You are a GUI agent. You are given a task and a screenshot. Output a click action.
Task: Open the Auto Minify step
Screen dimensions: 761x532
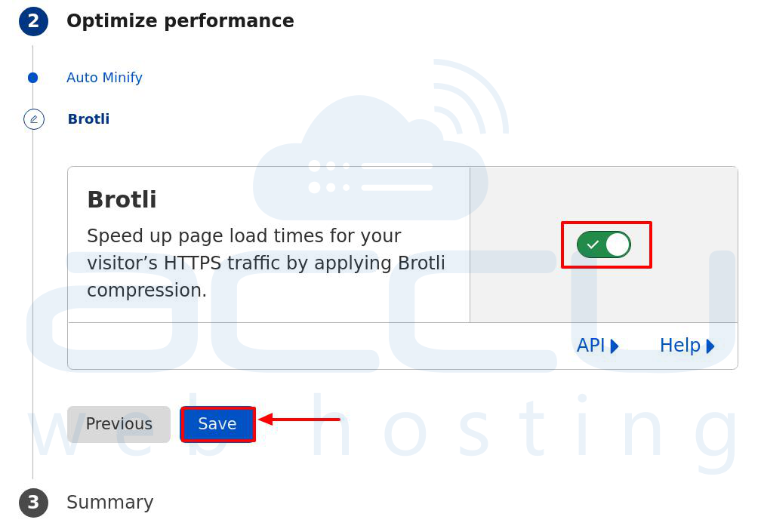point(104,78)
